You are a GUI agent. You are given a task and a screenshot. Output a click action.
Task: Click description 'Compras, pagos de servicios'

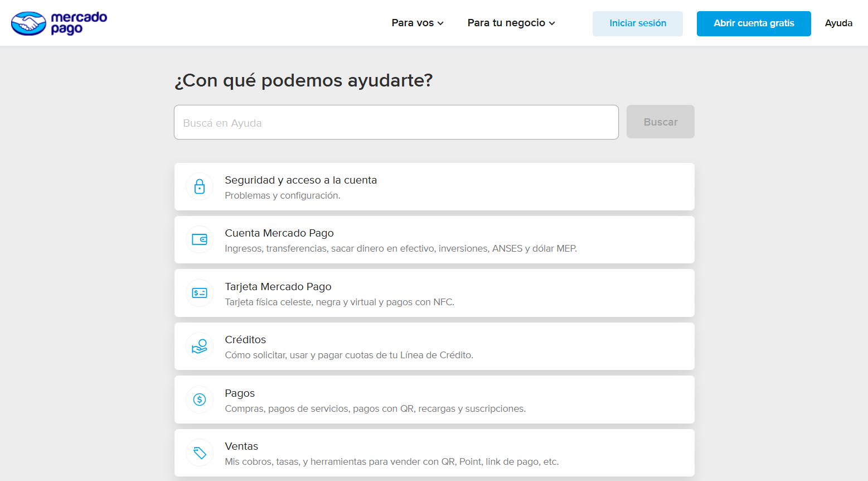(375, 408)
